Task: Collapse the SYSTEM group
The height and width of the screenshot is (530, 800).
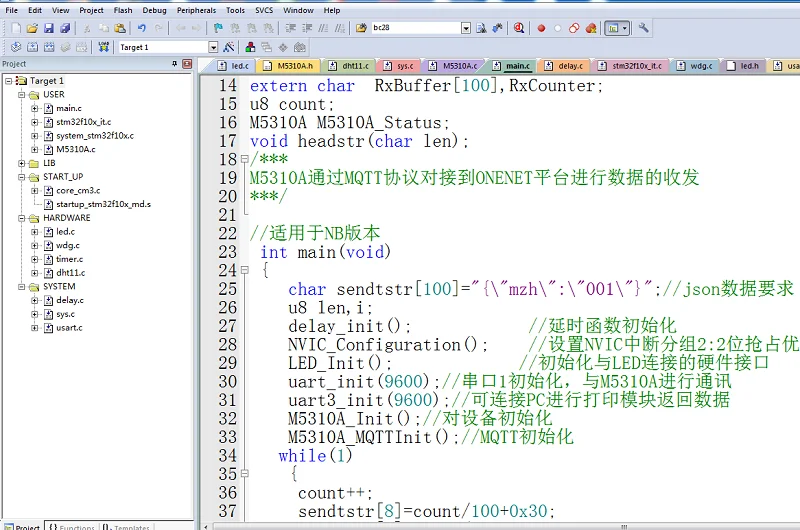Action: [21, 287]
